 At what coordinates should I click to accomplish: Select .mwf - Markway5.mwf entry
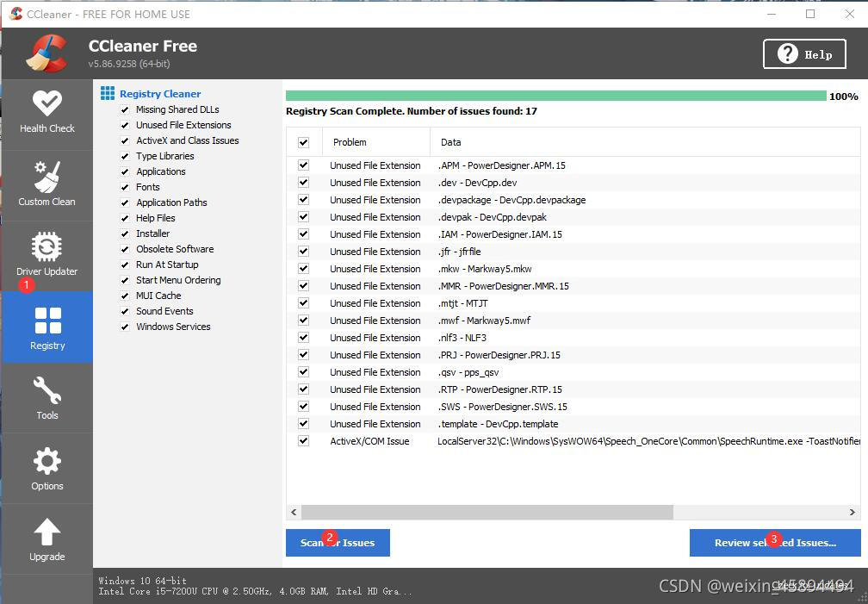[x=484, y=321]
